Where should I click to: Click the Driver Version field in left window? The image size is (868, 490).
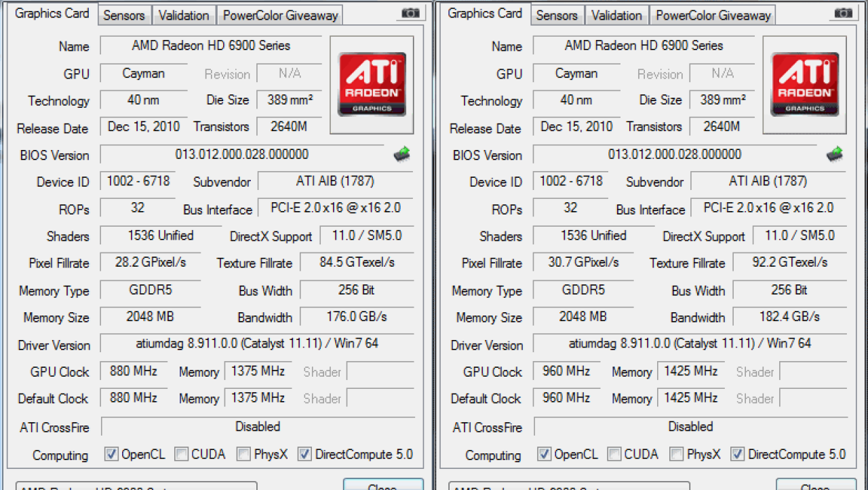click(257, 343)
